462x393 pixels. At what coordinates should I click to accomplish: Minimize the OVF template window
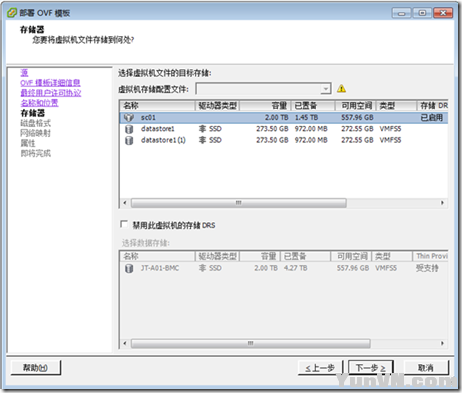(402, 13)
